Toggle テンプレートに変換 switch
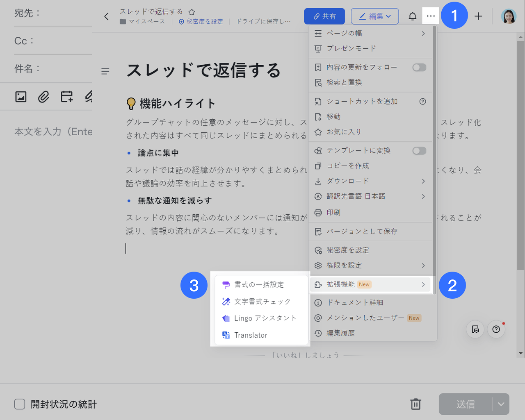Viewport: 525px width, 420px height. coord(419,151)
